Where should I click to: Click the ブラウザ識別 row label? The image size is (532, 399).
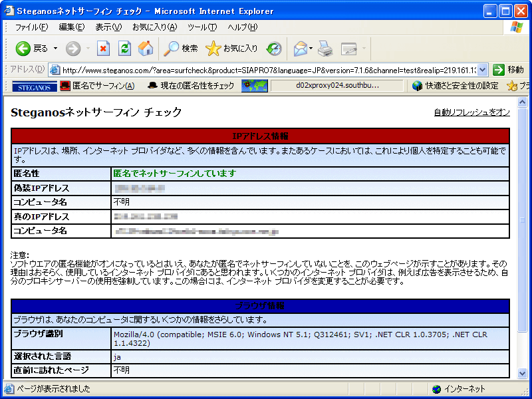point(38,334)
